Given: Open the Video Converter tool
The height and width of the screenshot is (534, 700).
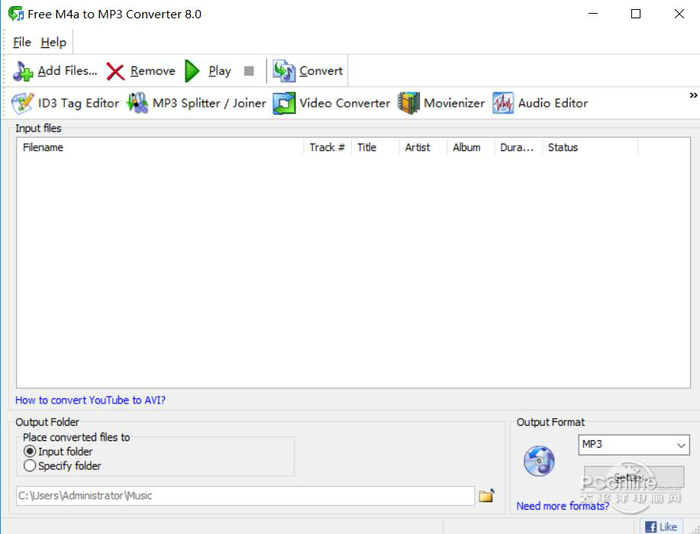Looking at the screenshot, I should [x=331, y=103].
